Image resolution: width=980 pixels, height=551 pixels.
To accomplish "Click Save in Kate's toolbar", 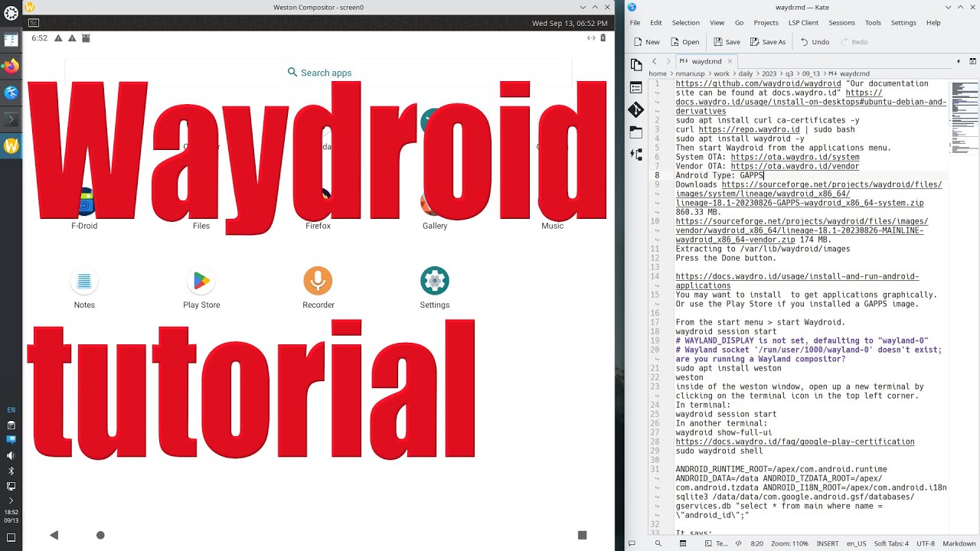I will click(x=727, y=42).
